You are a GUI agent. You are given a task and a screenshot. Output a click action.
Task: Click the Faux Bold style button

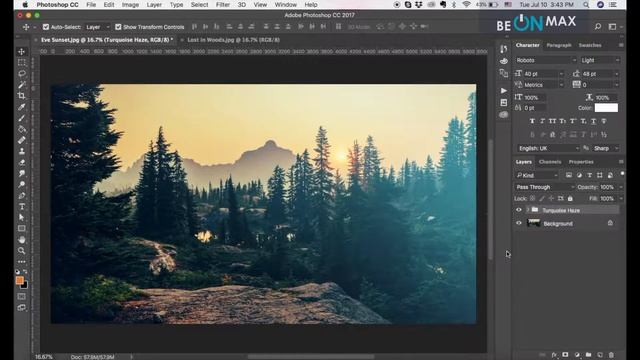pyautogui.click(x=532, y=121)
